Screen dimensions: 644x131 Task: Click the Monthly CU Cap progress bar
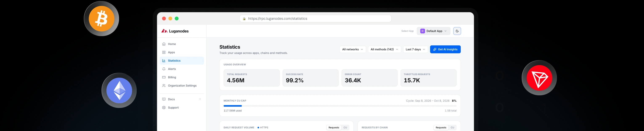(x=340, y=106)
